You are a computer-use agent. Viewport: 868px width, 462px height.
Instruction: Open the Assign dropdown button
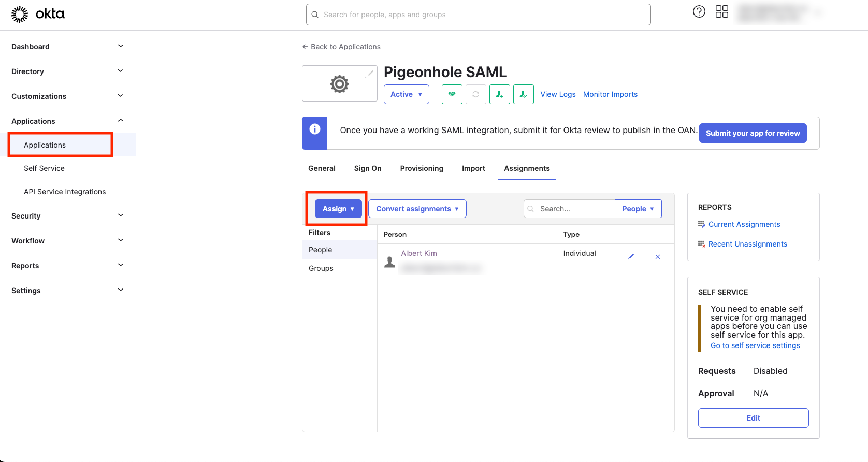(338, 209)
